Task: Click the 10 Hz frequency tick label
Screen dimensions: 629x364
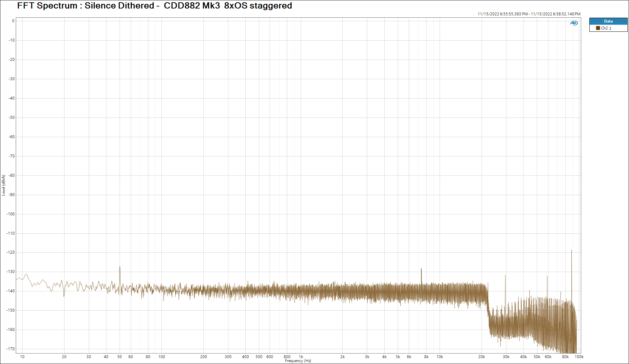Action: coord(22,357)
